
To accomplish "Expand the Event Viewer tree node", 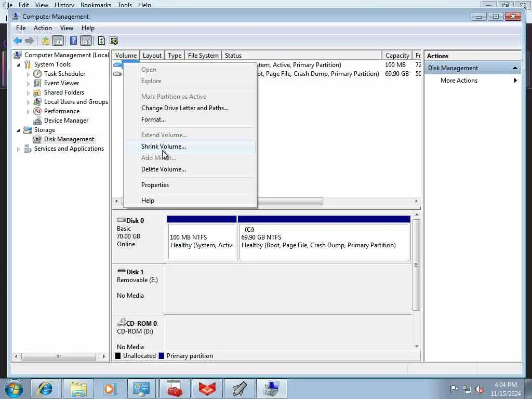I will (28, 84).
